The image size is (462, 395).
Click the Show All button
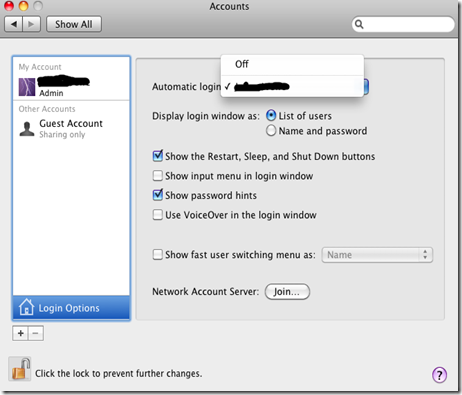click(x=74, y=24)
